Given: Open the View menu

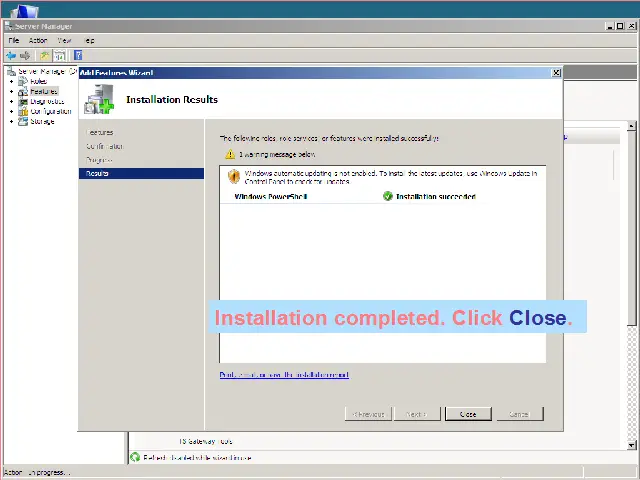Looking at the screenshot, I should [x=64, y=40].
